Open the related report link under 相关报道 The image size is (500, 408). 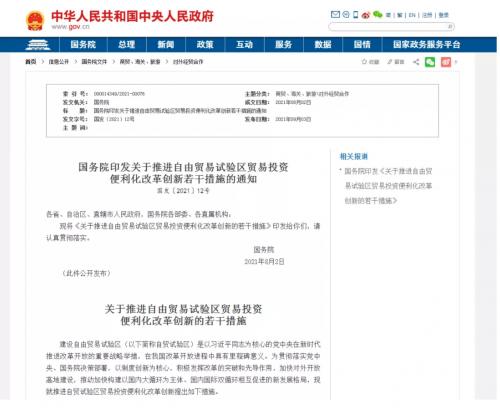pos(388,186)
